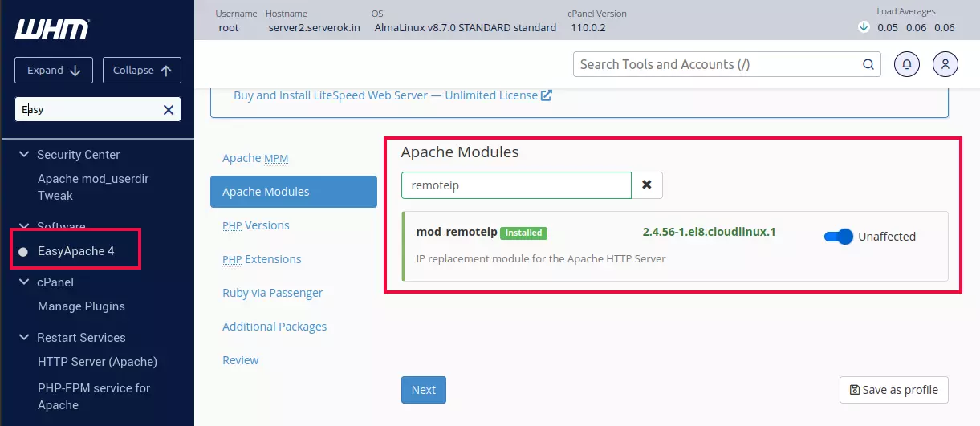The height and width of the screenshot is (426, 980).
Task: Open HTTP Server (Apache) restart
Action: pos(97,362)
